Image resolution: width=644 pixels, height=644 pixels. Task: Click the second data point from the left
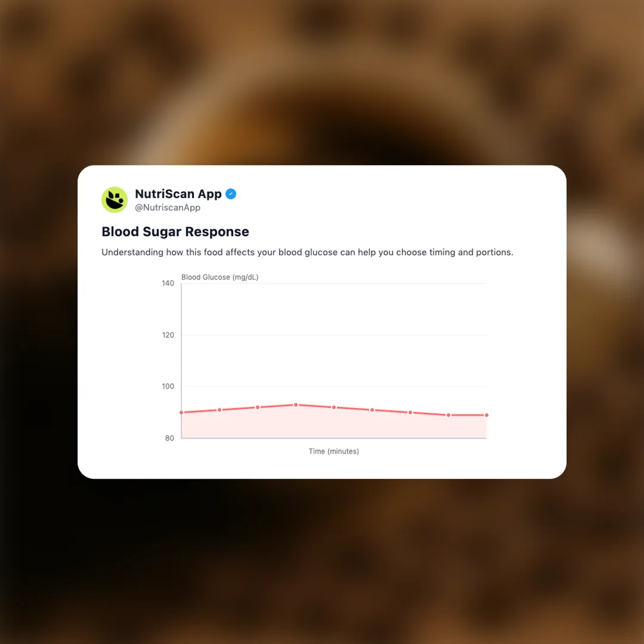[219, 410]
